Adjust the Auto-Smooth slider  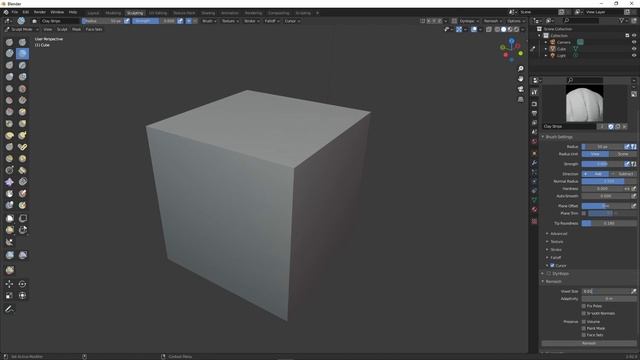click(x=606, y=196)
